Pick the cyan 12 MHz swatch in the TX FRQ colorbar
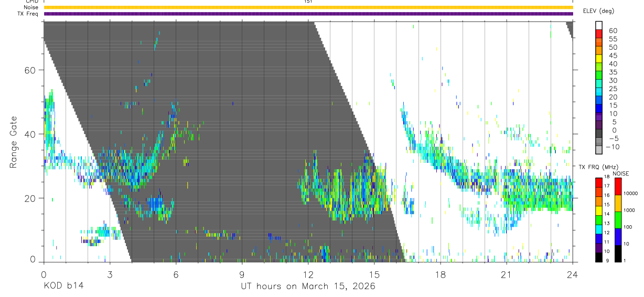Image resolution: width=644 pixels, height=297 pixels. [599, 229]
